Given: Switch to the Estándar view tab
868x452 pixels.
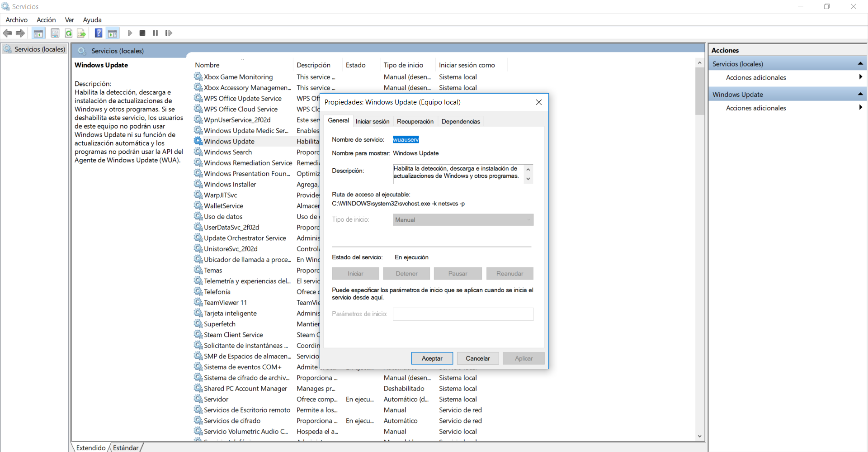Looking at the screenshot, I should pyautogui.click(x=126, y=447).
